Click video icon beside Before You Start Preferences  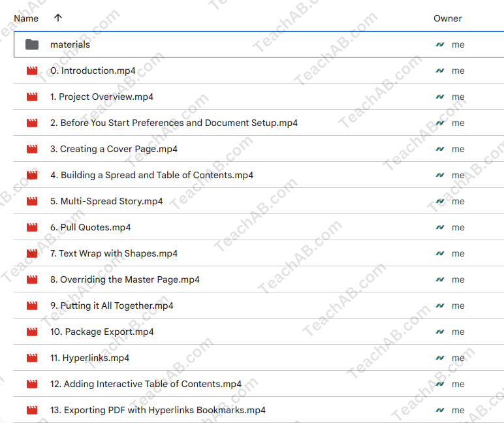click(x=32, y=123)
